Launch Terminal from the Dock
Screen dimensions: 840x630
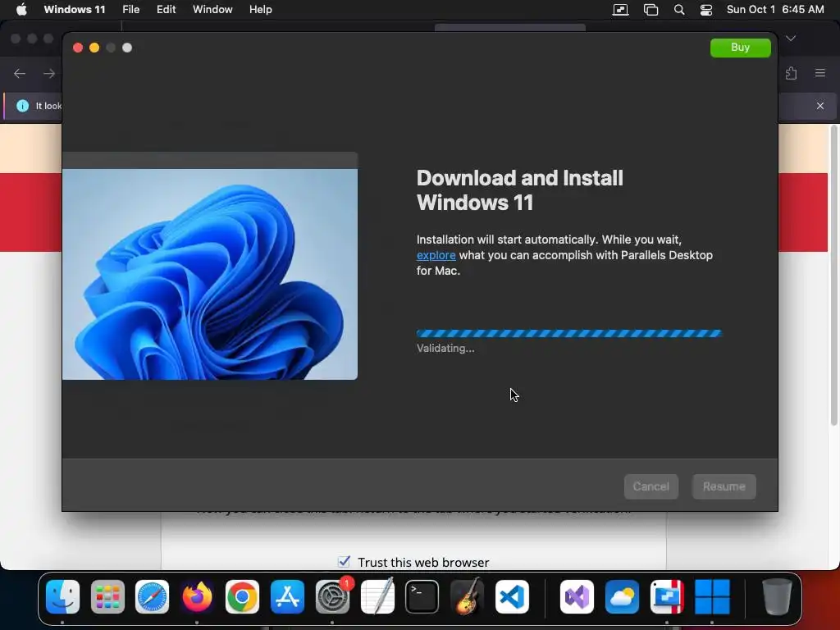422,596
